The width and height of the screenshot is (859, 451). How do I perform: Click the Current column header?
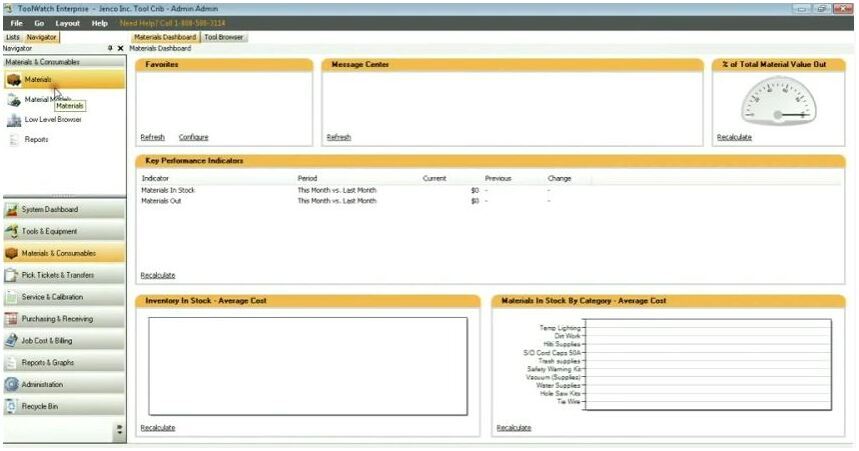434,178
